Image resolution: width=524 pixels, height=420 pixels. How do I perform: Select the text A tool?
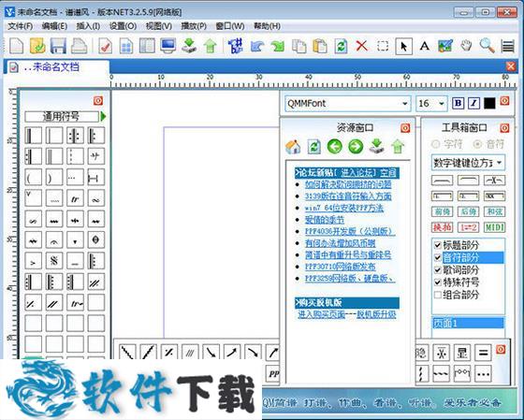coord(425,46)
